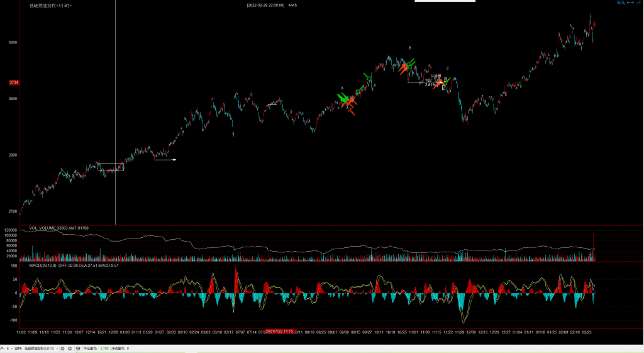Screen dimensions: 644x353
Task: Click the red 3734 price tag on the price axis
Action: coord(14,82)
